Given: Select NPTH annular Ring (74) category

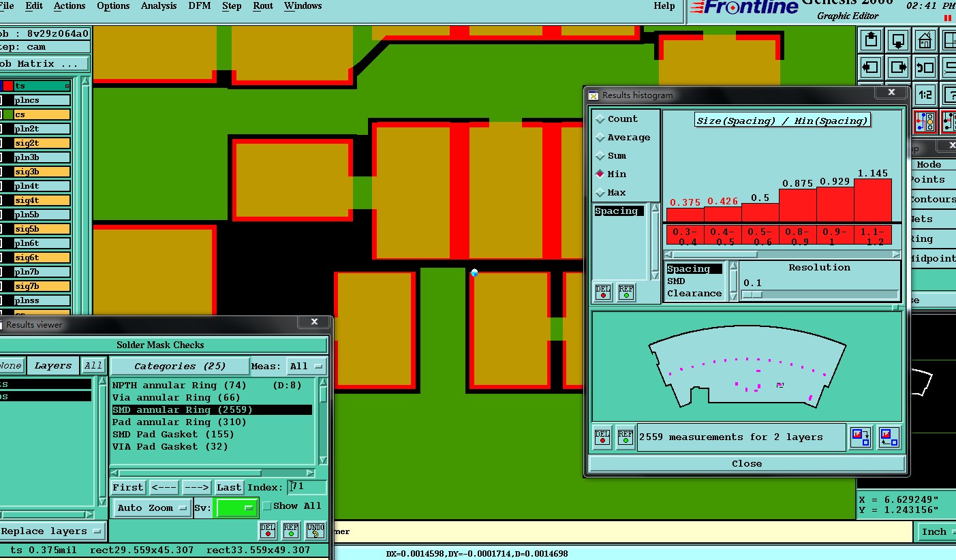Looking at the screenshot, I should coord(179,386).
